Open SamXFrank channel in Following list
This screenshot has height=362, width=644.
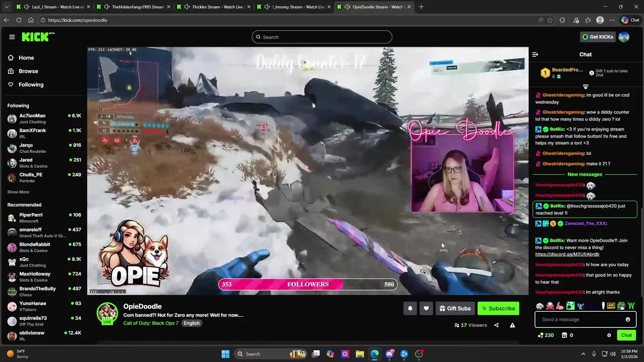point(44,133)
